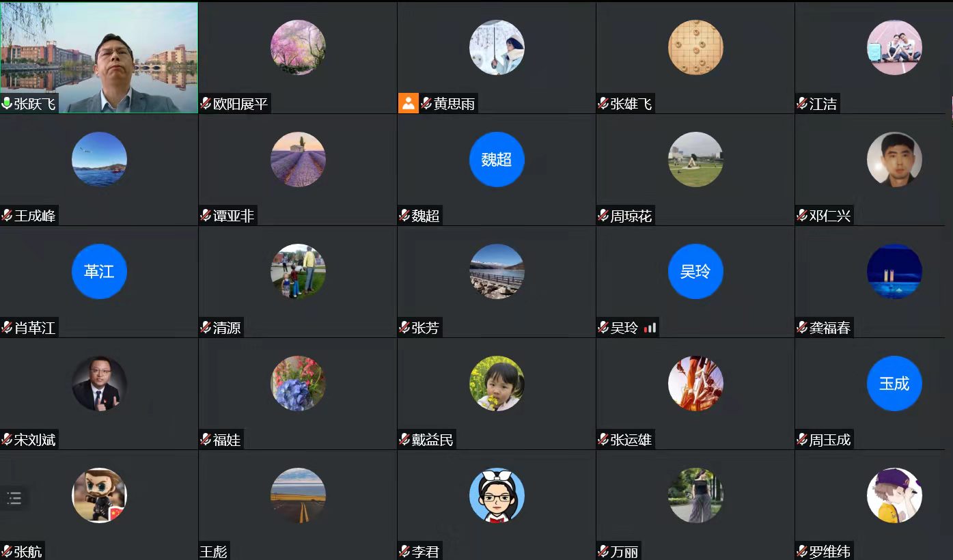Select the Chinese chess board avatar of 张雄飞
Viewport: 953px width, 560px height.
point(695,48)
